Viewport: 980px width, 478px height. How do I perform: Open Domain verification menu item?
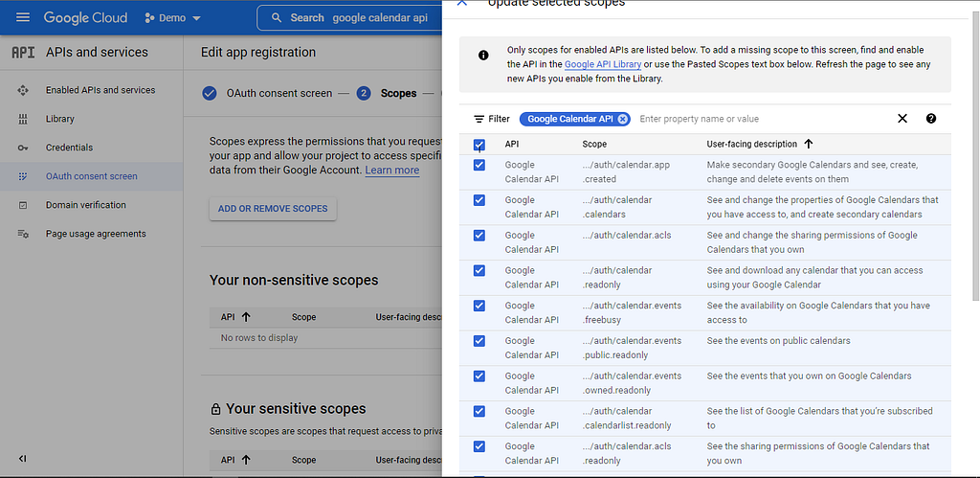pos(85,205)
